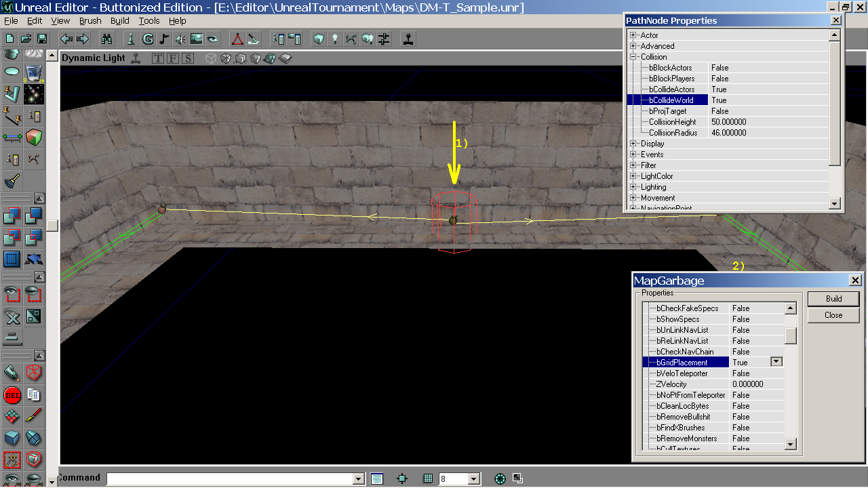868x488 pixels.
Task: Collapse the CSG toolbox group arrow
Action: point(39,199)
